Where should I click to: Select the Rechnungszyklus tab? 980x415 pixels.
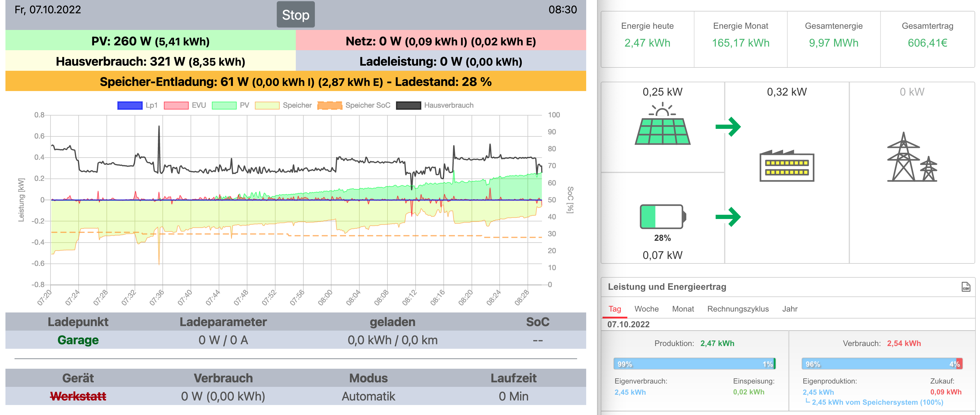coord(738,309)
